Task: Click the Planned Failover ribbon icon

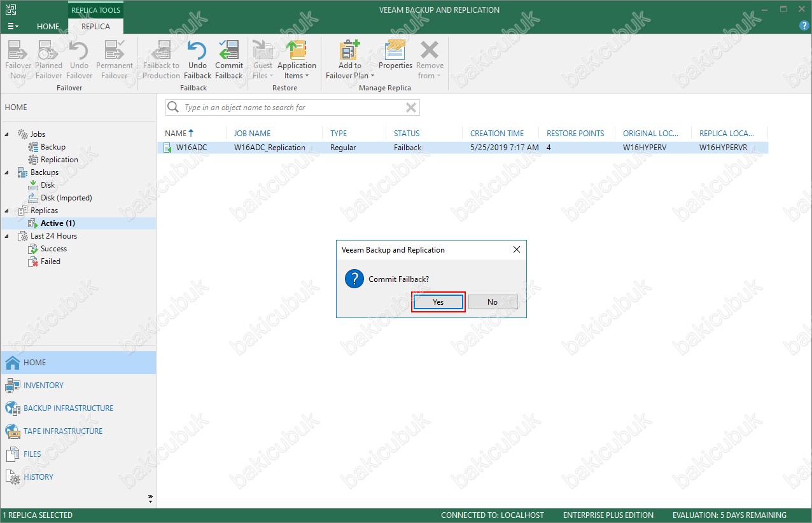Action: click(48, 59)
